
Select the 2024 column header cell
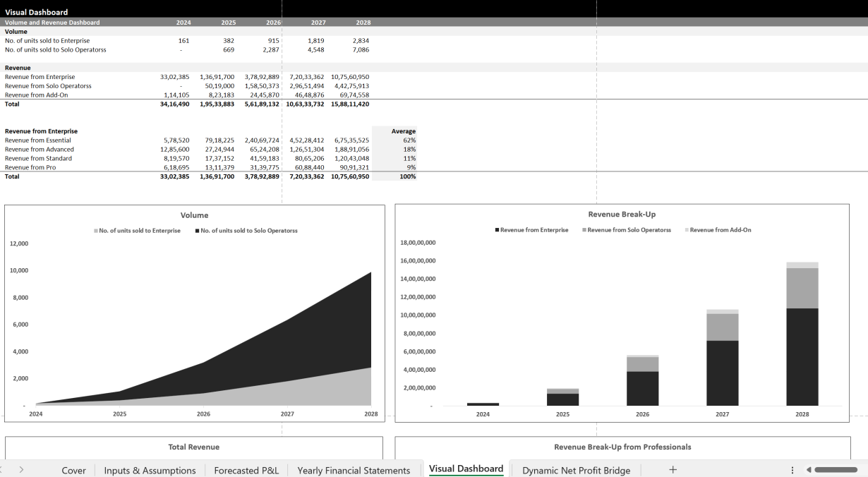pyautogui.click(x=183, y=22)
